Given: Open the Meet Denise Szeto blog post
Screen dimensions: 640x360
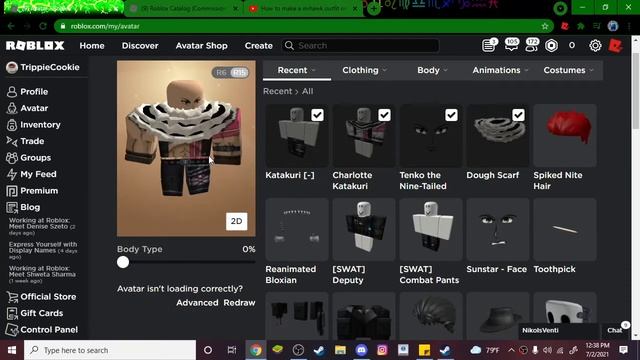Looking at the screenshot, I should coord(42,226).
